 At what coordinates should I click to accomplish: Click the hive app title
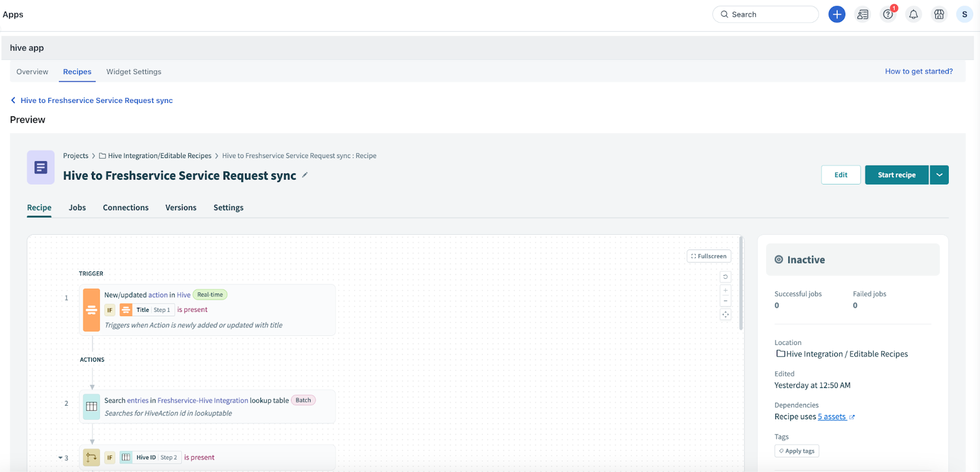tap(27, 48)
